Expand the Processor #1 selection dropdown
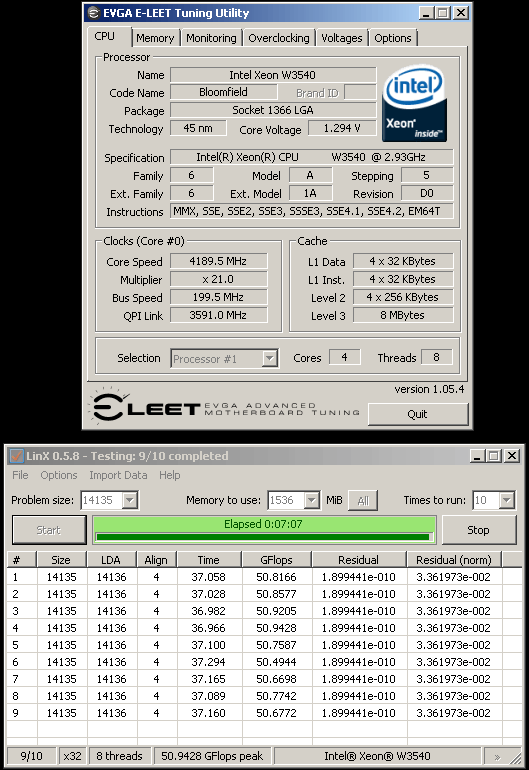This screenshot has height=770, width=529. pyautogui.click(x=269, y=358)
